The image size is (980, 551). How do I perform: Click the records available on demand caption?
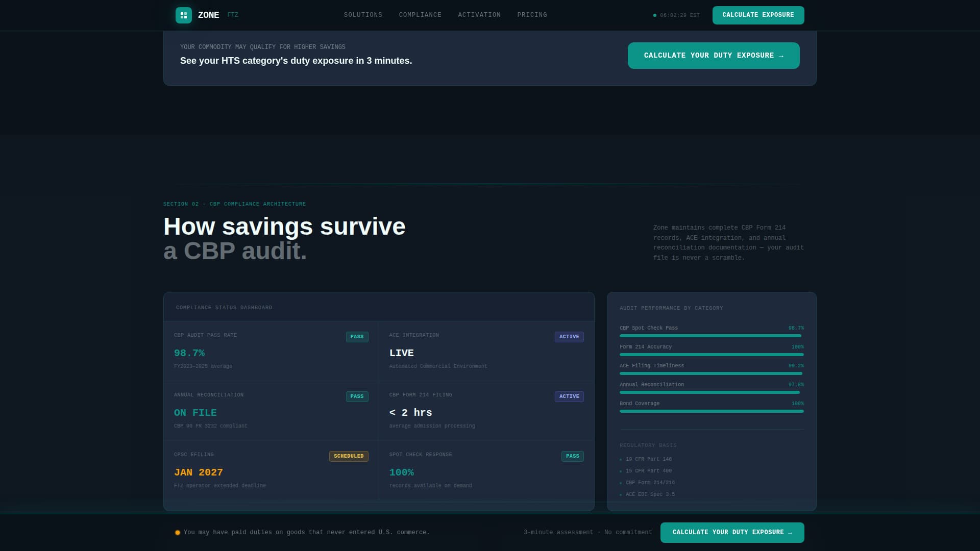(430, 486)
